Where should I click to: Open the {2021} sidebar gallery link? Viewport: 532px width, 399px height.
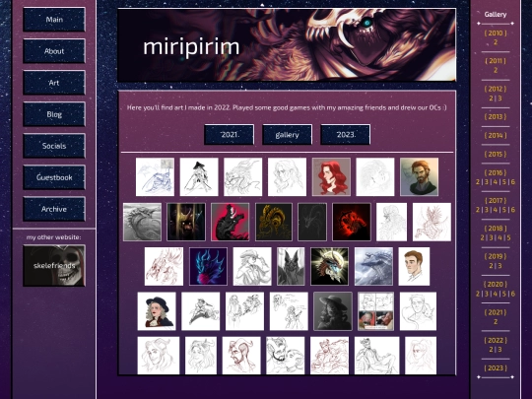coord(496,312)
